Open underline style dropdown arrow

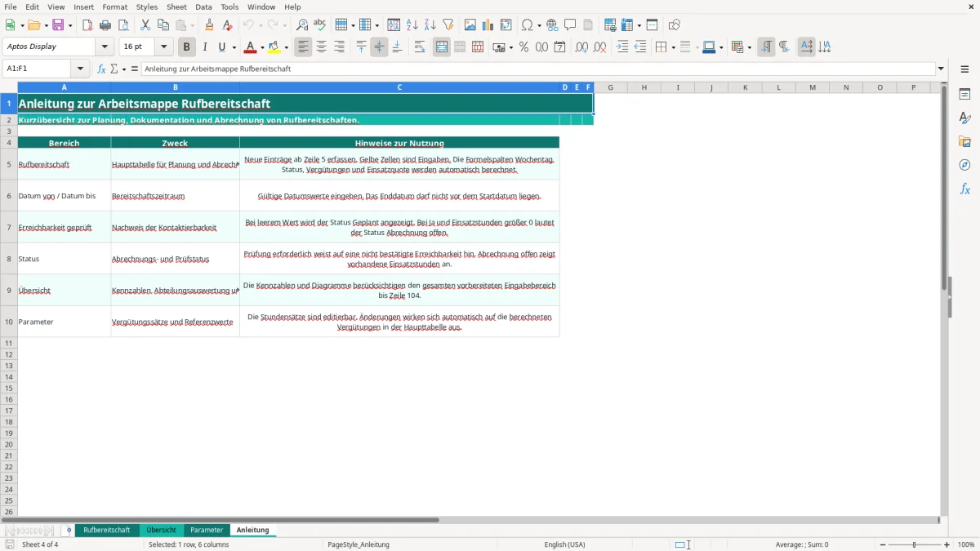click(x=234, y=47)
